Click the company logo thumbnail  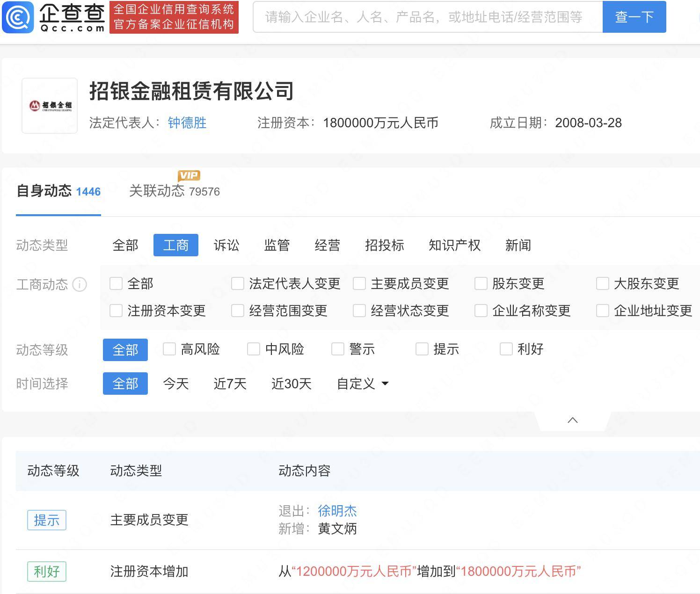point(50,106)
